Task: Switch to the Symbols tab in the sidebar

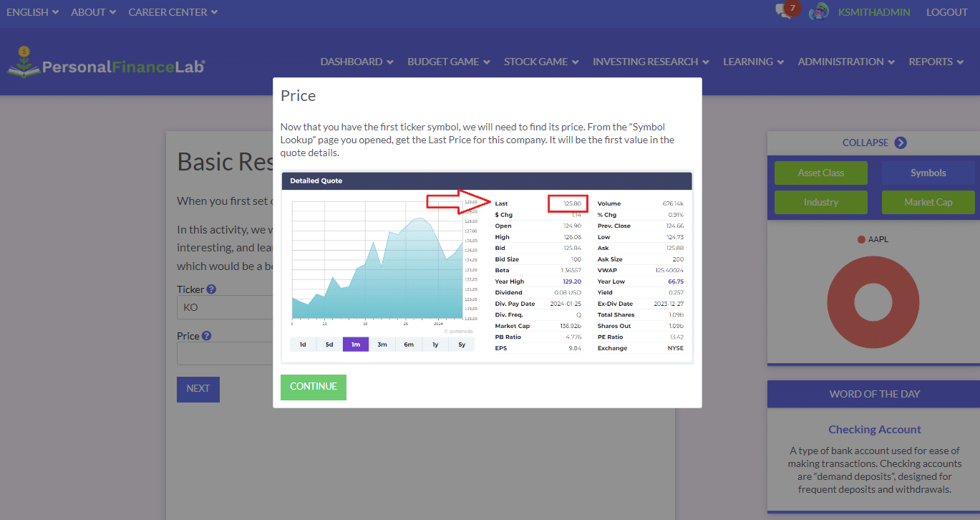Action: [928, 173]
